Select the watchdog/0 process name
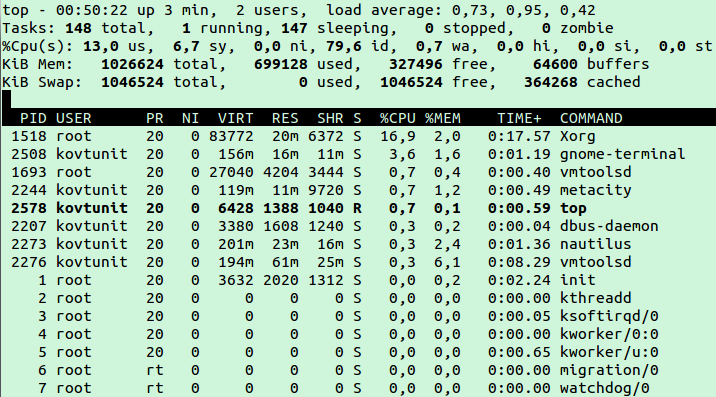 click(604, 388)
